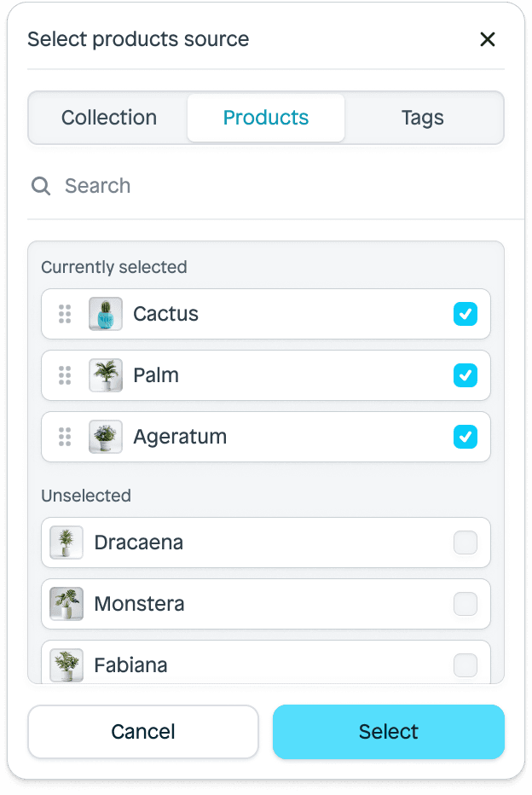Screen dimensions: 532x795
Task: Switch to the Collection tab
Action: (108, 118)
